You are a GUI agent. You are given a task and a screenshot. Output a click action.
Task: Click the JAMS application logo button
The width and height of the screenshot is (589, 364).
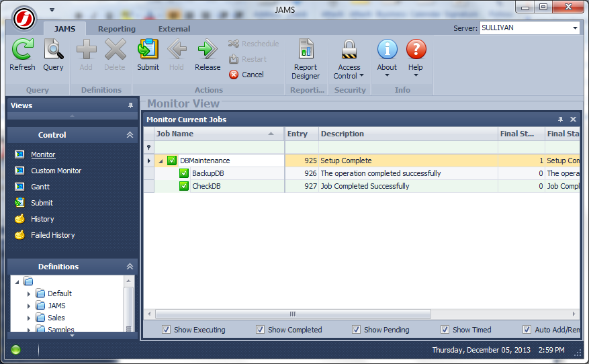pos(24,18)
